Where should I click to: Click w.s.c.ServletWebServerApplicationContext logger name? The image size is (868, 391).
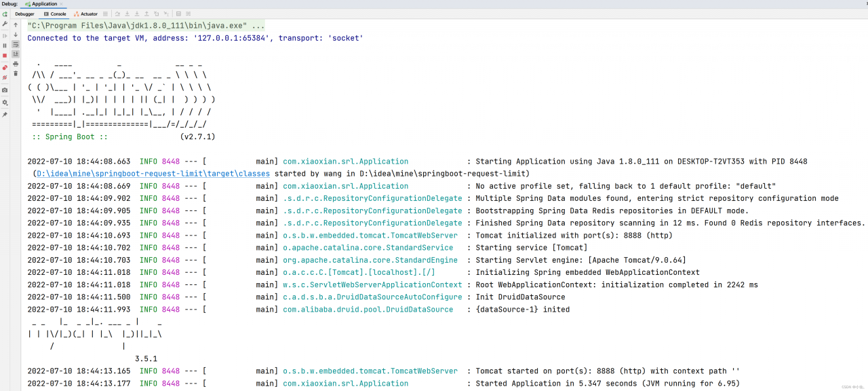pyautogui.click(x=372, y=285)
